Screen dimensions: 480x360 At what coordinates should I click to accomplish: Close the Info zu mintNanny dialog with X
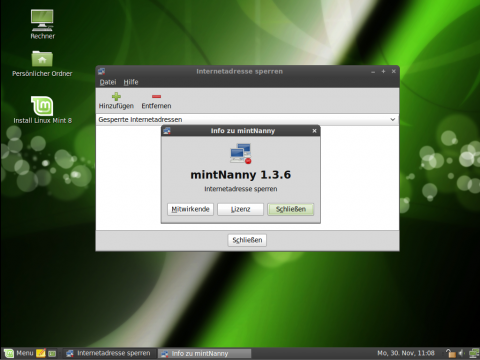tap(314, 131)
